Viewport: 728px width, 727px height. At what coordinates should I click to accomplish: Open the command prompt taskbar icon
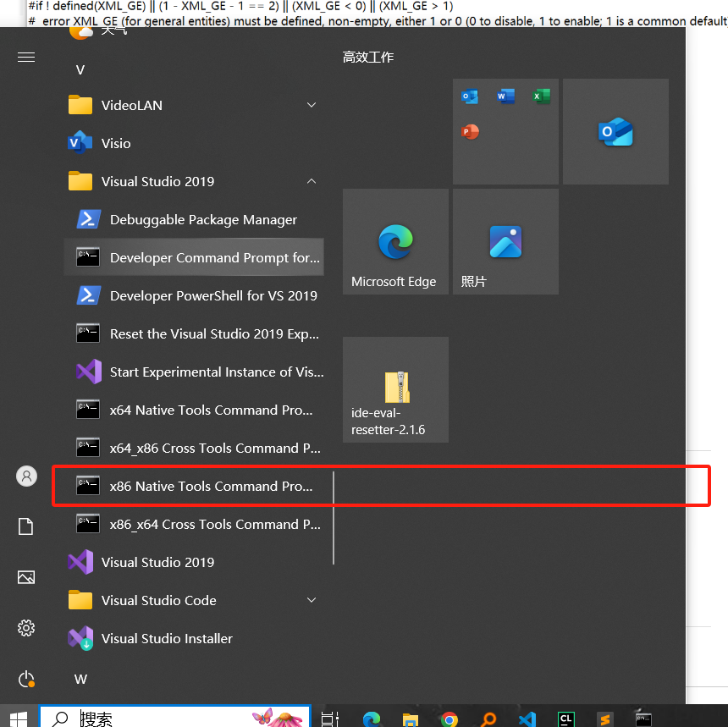click(x=643, y=719)
